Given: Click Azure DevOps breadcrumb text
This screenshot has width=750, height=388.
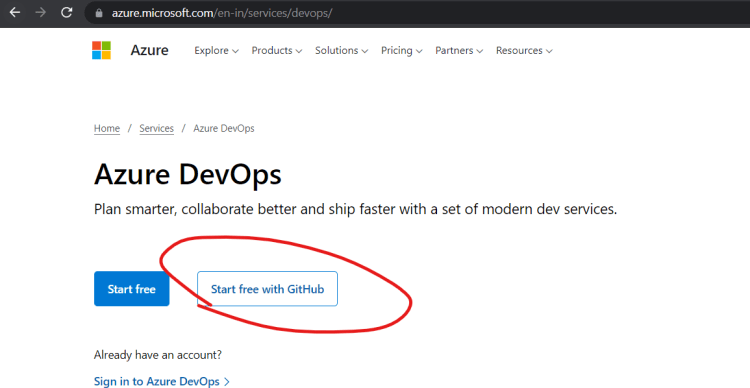Looking at the screenshot, I should coord(224,128).
